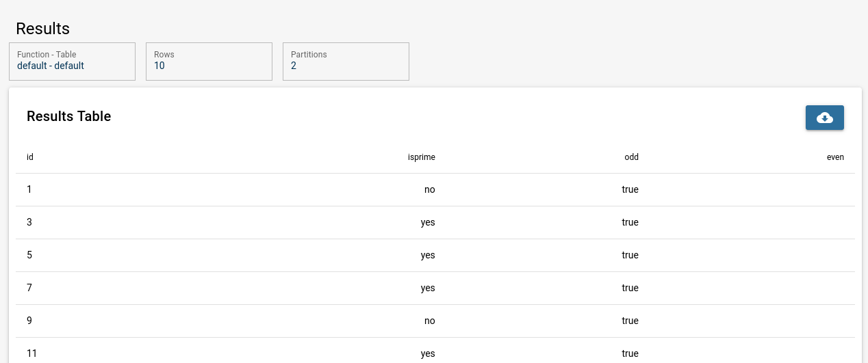Click the isprime value 'no' for id 1

(x=430, y=189)
